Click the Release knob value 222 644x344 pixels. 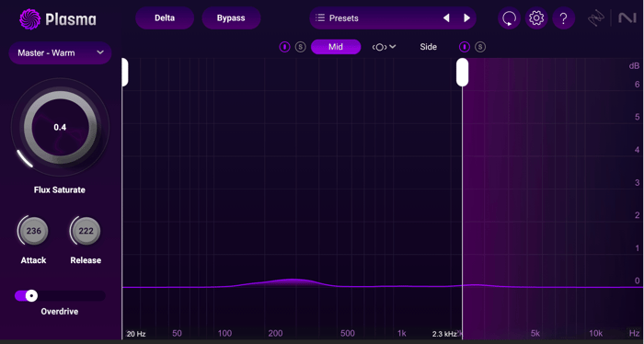click(86, 231)
